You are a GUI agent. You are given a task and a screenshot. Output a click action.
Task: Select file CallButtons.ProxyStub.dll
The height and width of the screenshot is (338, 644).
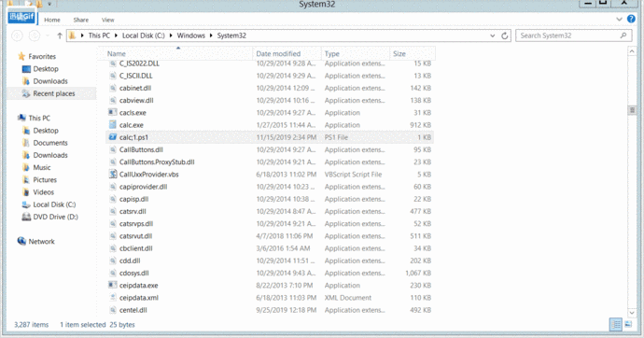point(157,162)
